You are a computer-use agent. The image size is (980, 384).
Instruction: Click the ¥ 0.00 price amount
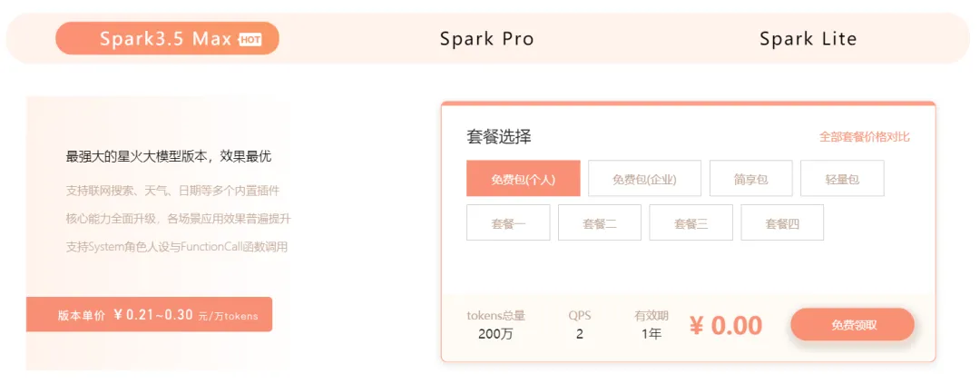tap(725, 325)
